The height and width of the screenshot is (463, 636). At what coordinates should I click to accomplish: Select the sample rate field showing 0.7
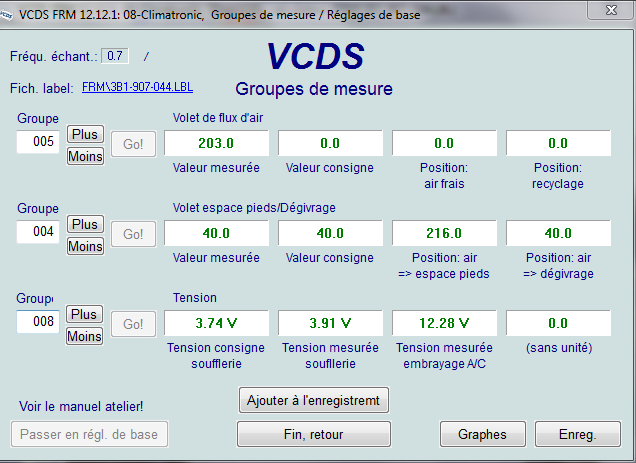(x=115, y=56)
